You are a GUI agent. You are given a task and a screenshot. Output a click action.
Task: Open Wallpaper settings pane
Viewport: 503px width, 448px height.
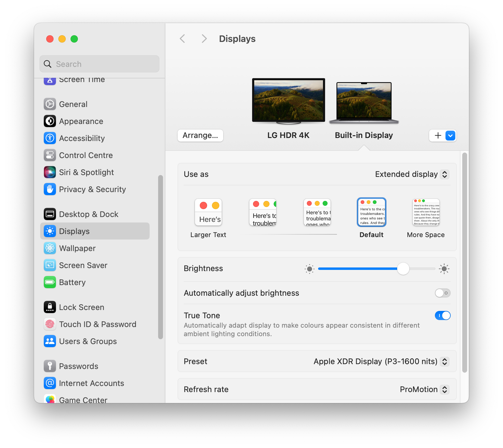point(95,248)
